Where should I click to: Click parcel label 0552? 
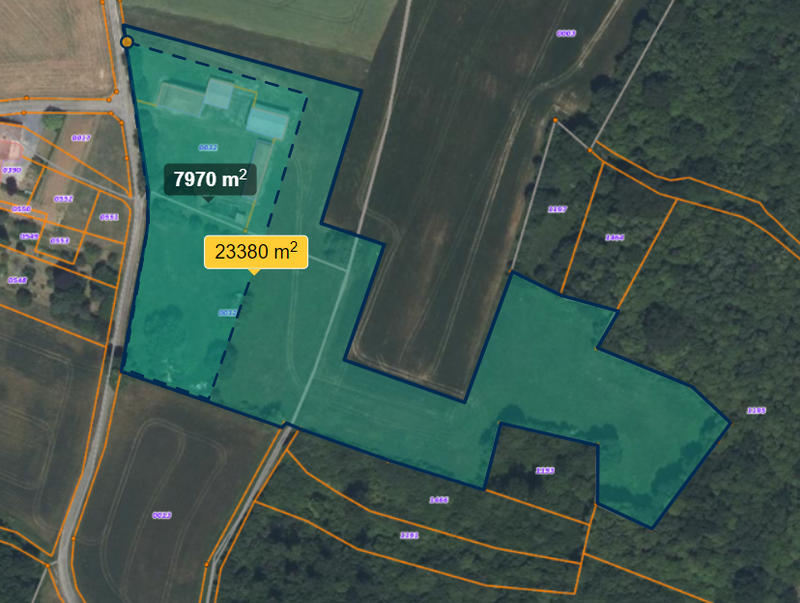pos(63,199)
